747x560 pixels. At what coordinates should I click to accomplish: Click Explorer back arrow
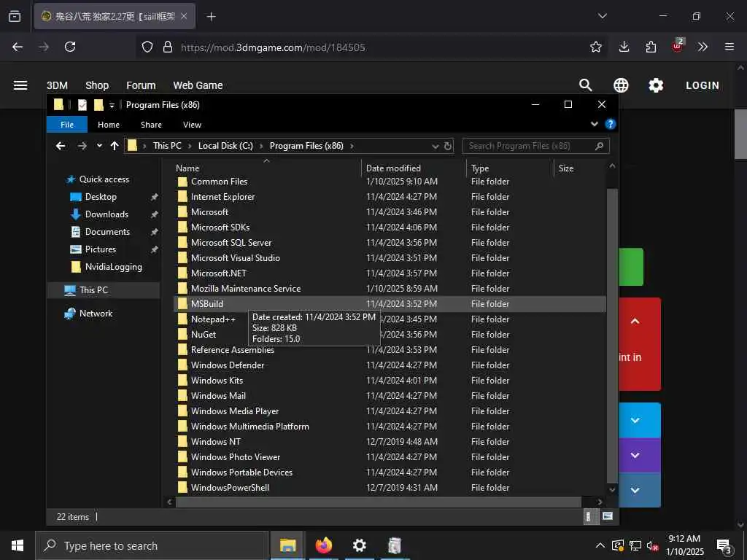click(x=61, y=146)
